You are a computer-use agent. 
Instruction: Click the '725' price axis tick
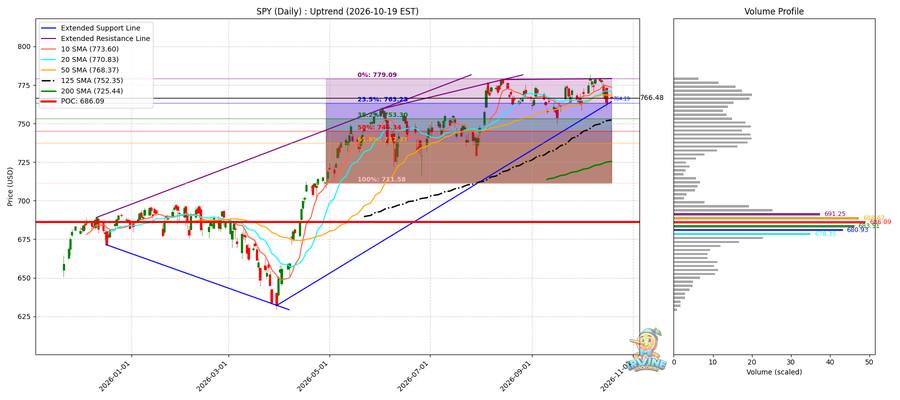click(26, 162)
